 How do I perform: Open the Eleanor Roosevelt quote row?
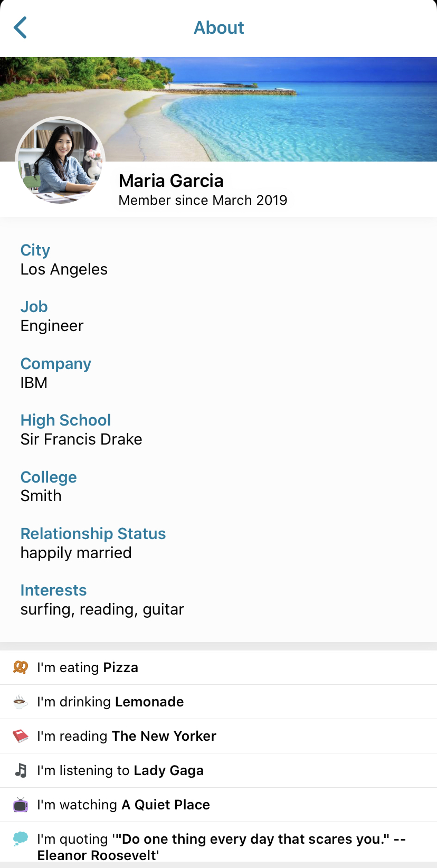click(x=218, y=843)
